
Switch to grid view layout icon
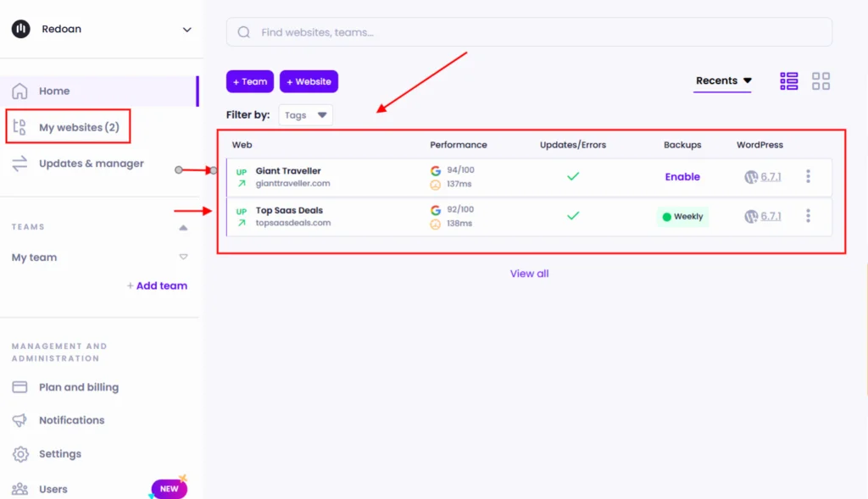(821, 81)
